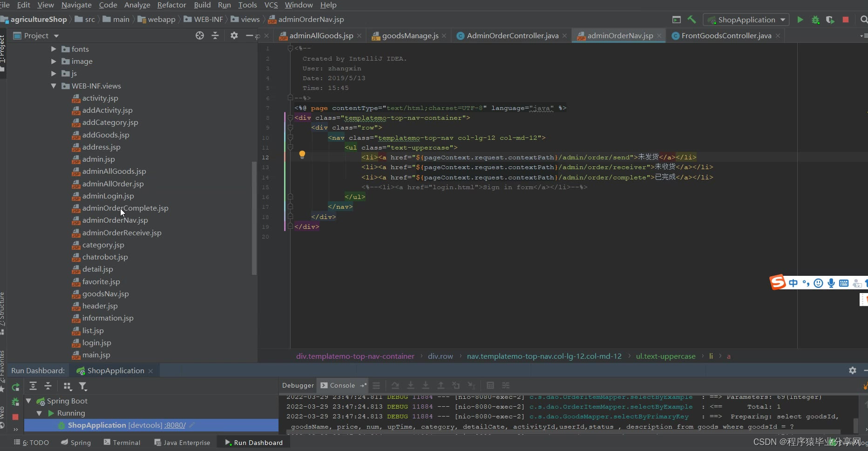Collapse the WEB-INF.views folder
The height and width of the screenshot is (451, 868).
tap(54, 86)
